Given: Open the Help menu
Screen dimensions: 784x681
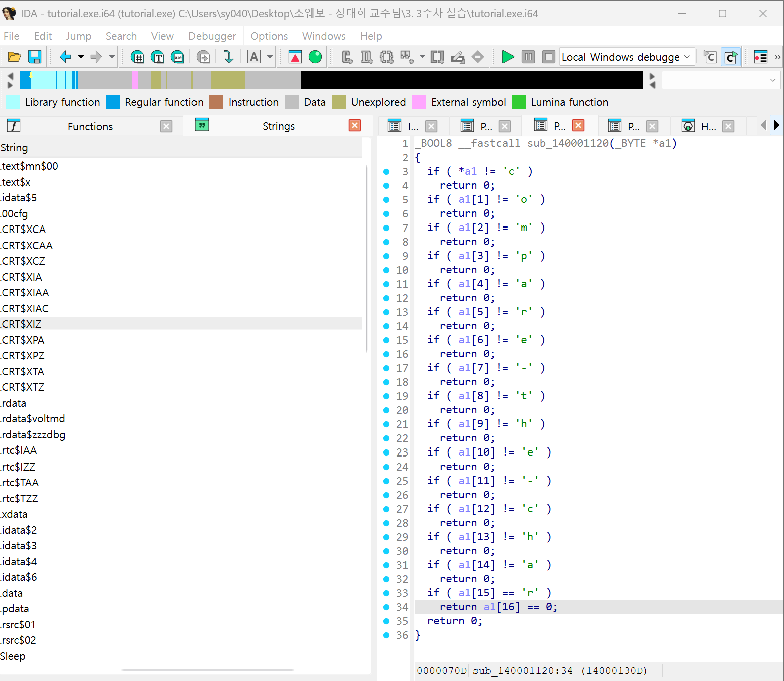Looking at the screenshot, I should [x=371, y=36].
